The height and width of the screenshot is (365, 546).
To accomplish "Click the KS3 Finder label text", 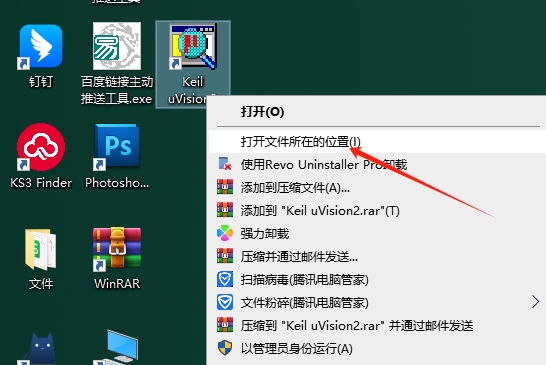I will point(41,183).
